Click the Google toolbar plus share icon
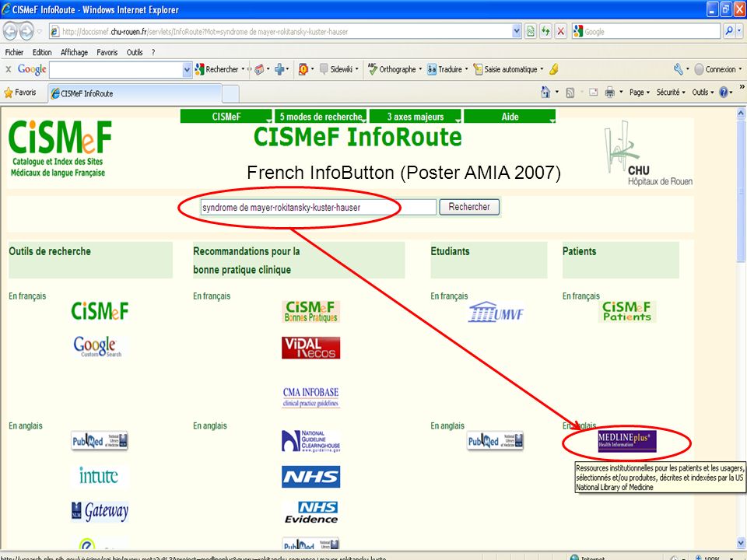 279,69
